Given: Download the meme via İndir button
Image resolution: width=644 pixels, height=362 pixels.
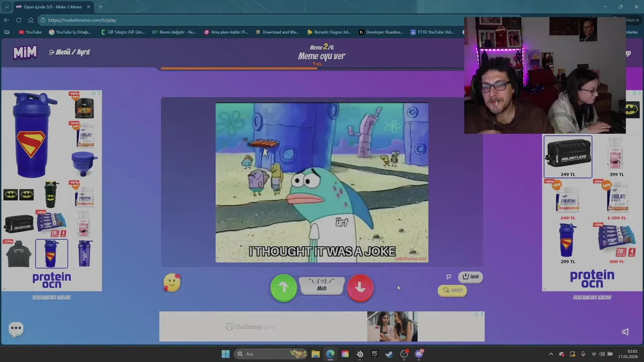Looking at the screenshot, I should (x=470, y=277).
